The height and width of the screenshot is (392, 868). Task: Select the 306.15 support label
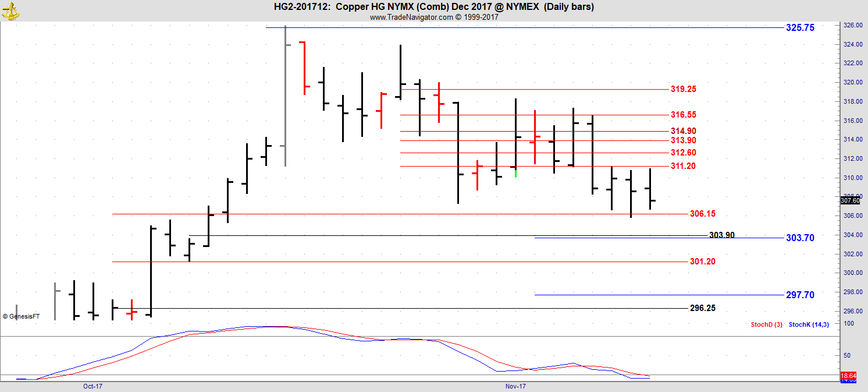coord(702,214)
